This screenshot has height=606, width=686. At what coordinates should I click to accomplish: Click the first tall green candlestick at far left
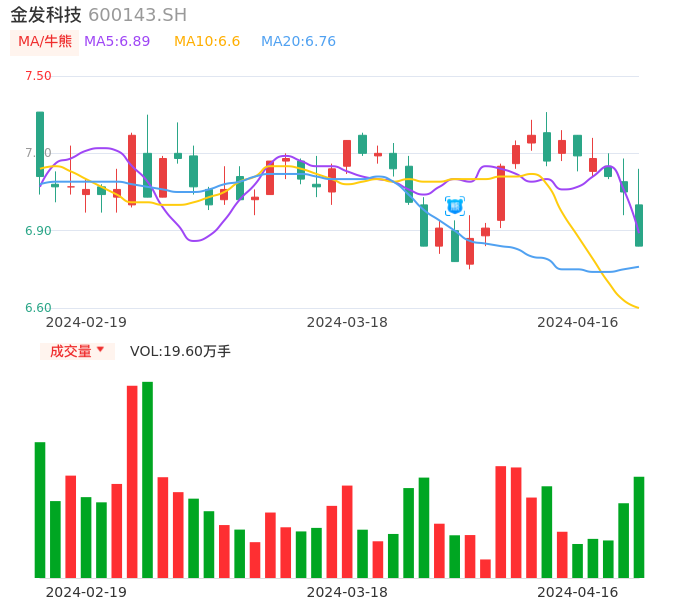tap(40, 144)
